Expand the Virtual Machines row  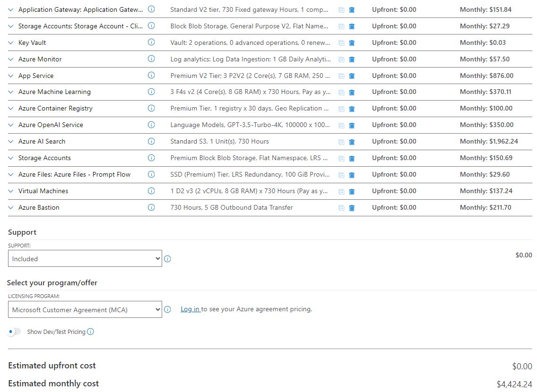point(10,191)
